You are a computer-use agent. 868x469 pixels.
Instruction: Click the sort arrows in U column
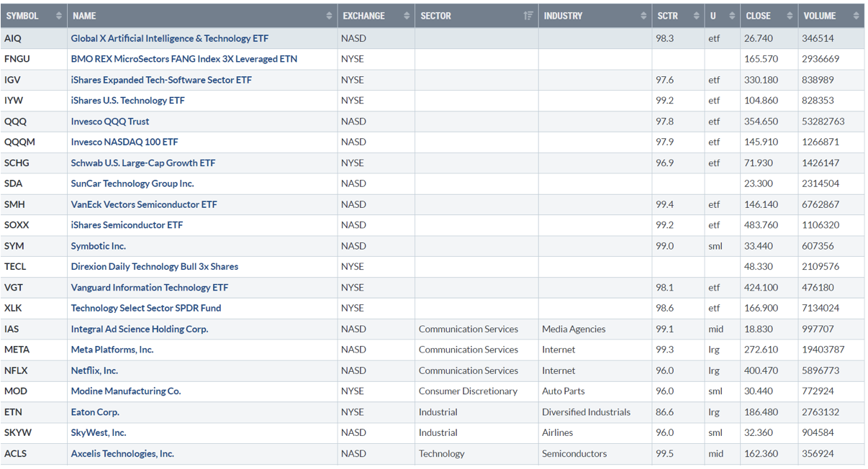pos(732,16)
